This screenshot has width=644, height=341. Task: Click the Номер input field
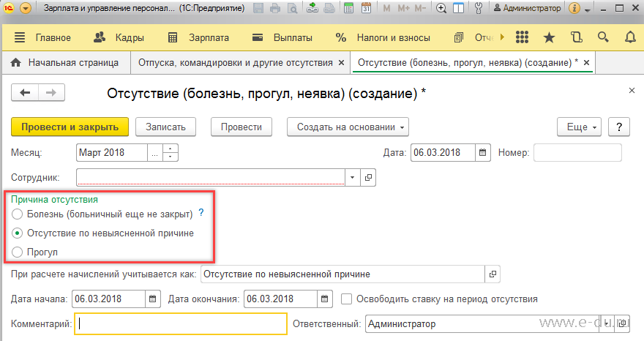point(577,153)
